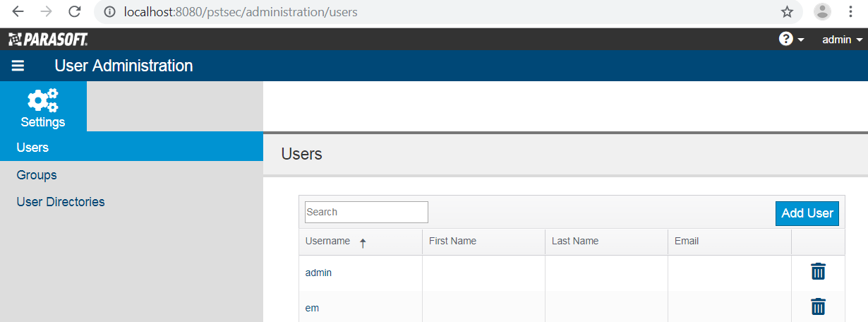Open the hamburger navigation menu
Screen dimensions: 868x322
18,66
